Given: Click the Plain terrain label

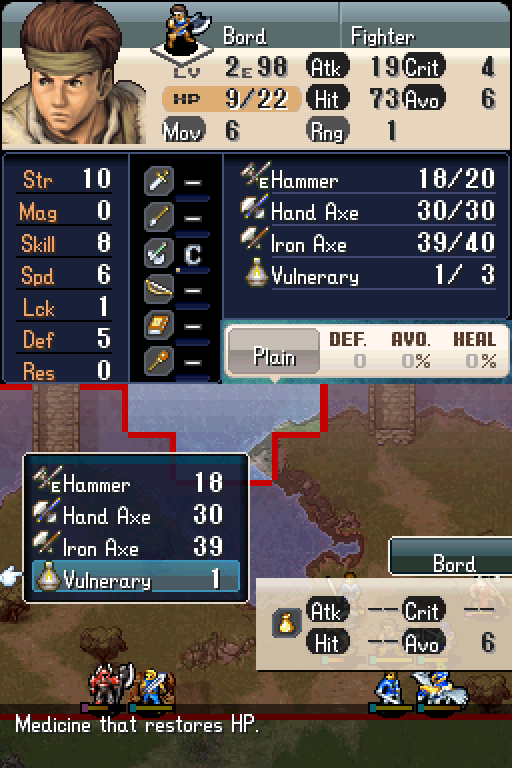Looking at the screenshot, I should tap(274, 357).
